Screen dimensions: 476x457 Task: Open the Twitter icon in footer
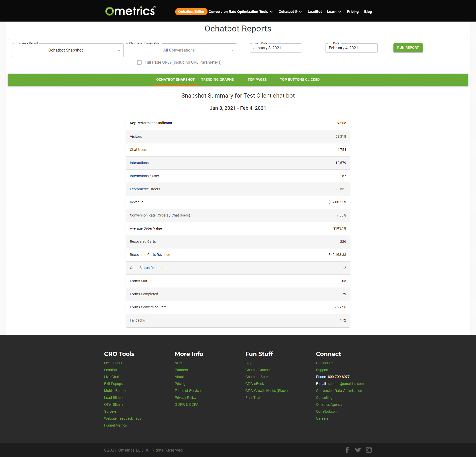point(358,450)
